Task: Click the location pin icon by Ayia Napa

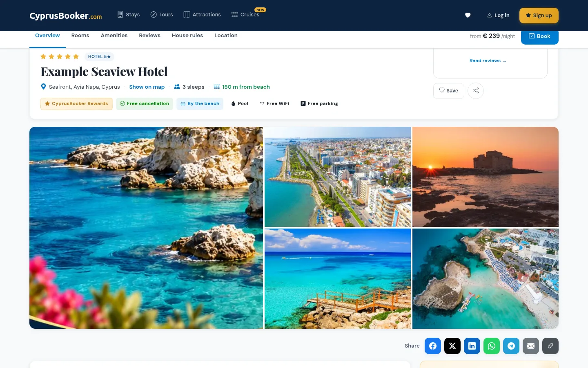Action: pos(43,87)
